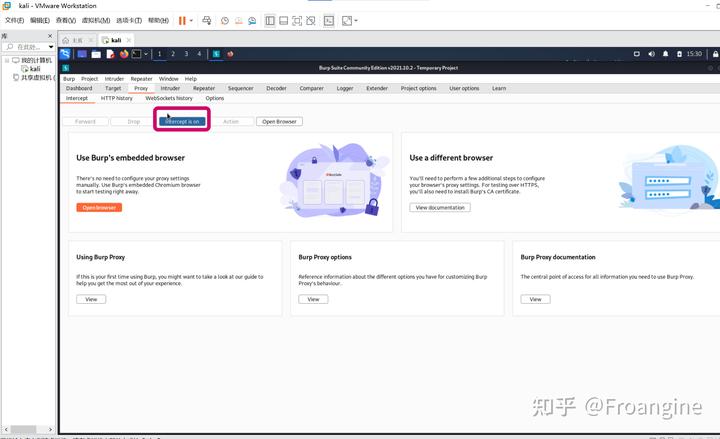Close the VMware library sidebar
This screenshot has width=720, height=439.
50,36
